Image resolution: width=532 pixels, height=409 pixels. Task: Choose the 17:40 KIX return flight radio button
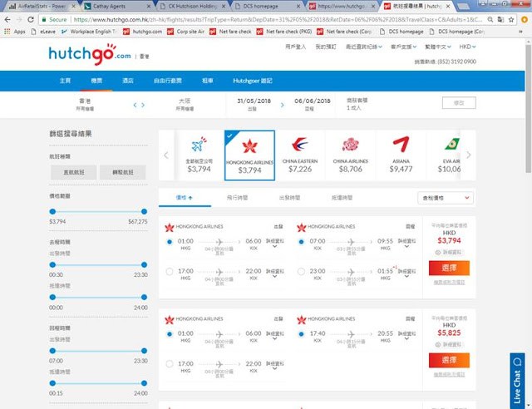coord(301,334)
